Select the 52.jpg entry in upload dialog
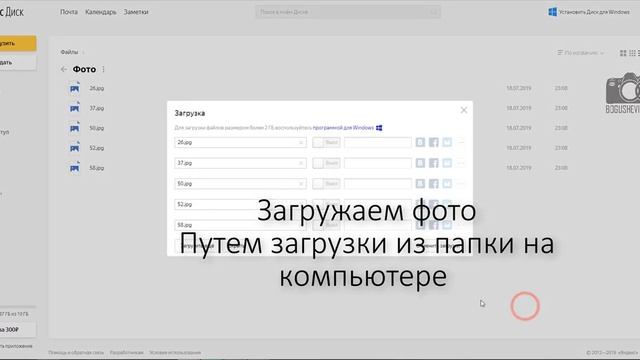Screen dimensions: 640x360 pos(240,204)
